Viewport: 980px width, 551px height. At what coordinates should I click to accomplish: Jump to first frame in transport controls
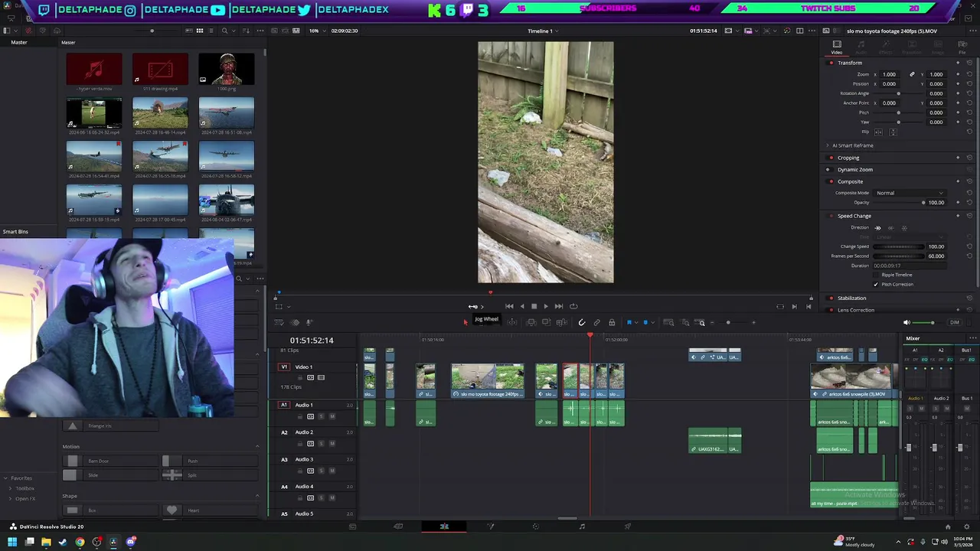pos(509,306)
